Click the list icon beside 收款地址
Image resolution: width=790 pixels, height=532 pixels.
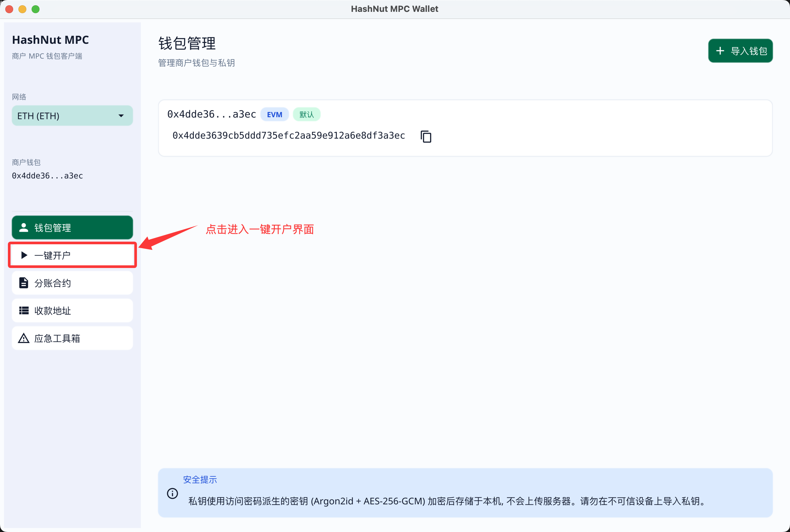pos(24,310)
